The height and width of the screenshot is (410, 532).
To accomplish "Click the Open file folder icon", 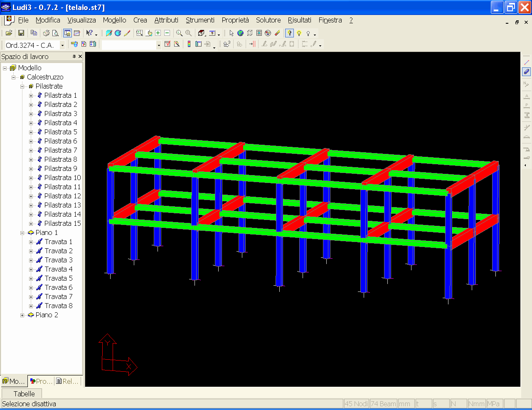I will tap(9, 33).
